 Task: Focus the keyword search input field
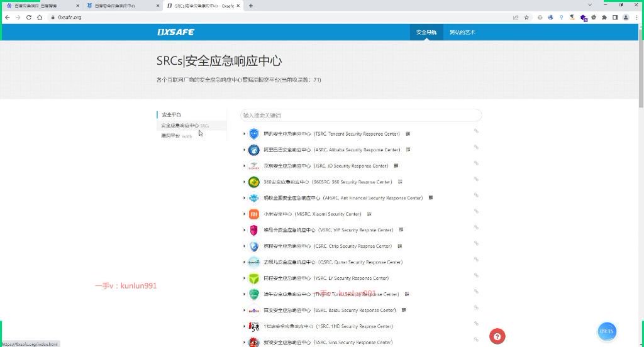pos(360,116)
